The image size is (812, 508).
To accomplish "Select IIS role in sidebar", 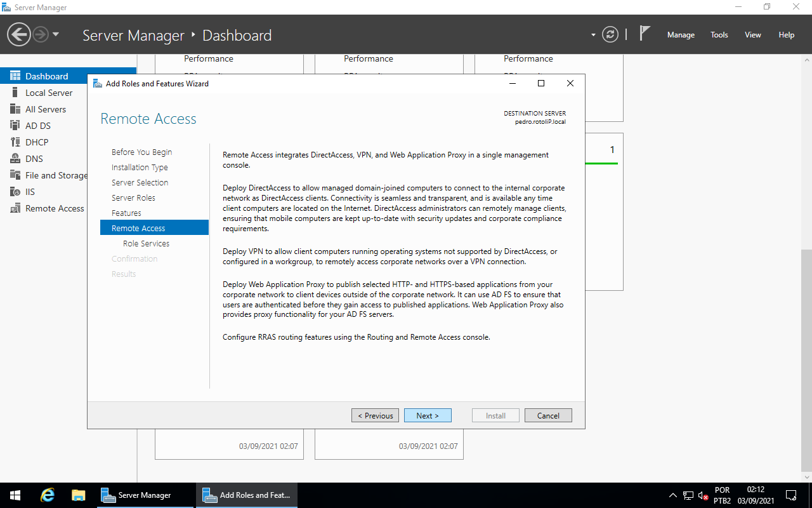I will pos(30,192).
